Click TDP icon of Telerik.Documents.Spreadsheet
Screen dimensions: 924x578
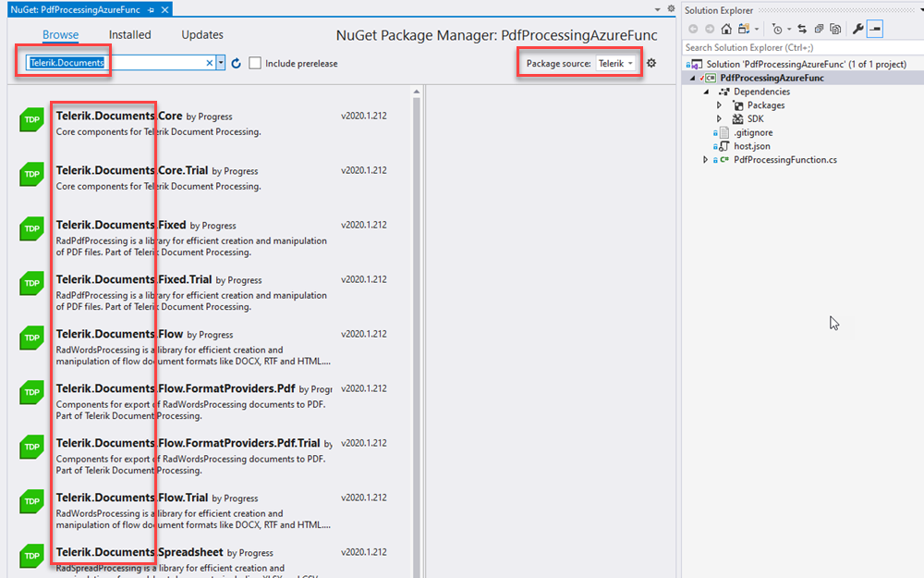tap(31, 556)
